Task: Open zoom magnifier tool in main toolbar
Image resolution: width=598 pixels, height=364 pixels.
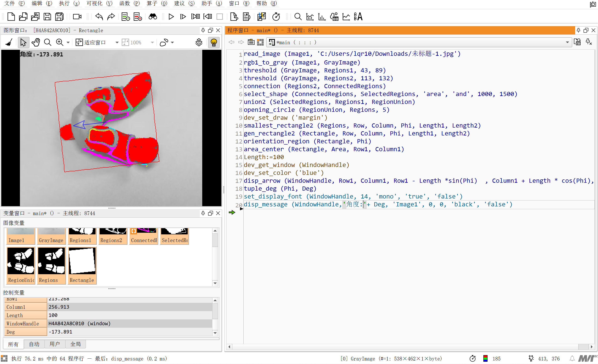Action: pos(298,16)
